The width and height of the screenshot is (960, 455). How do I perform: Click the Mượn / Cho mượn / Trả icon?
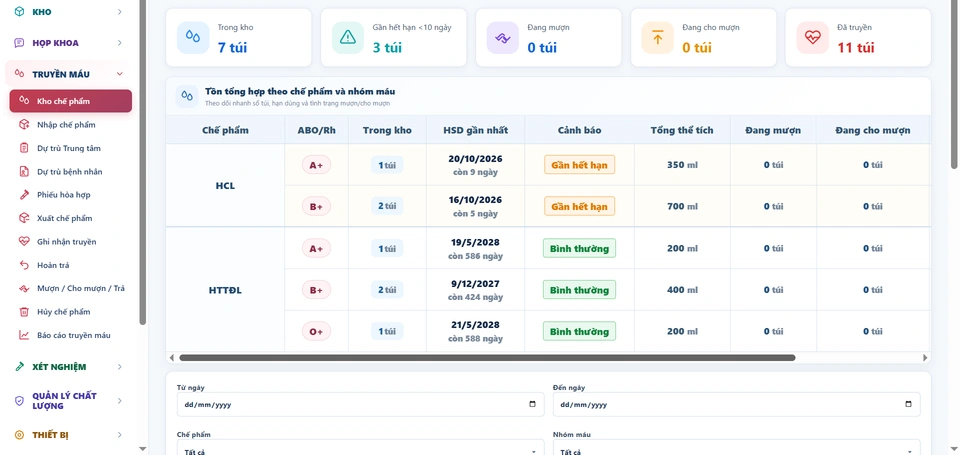point(24,288)
